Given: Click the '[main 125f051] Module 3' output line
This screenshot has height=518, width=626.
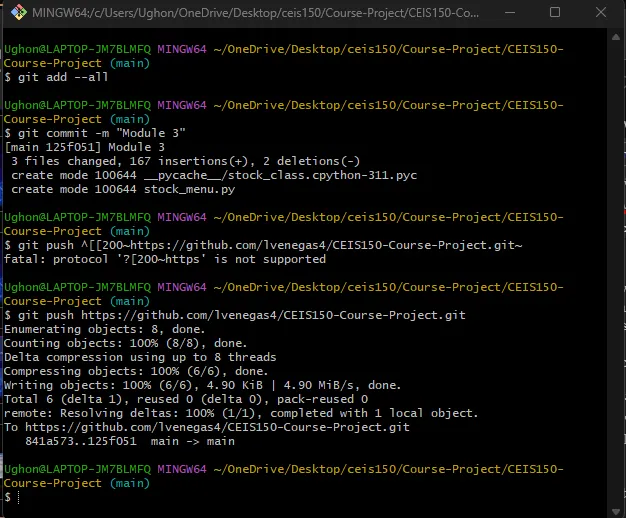Looking at the screenshot, I should (84, 147).
